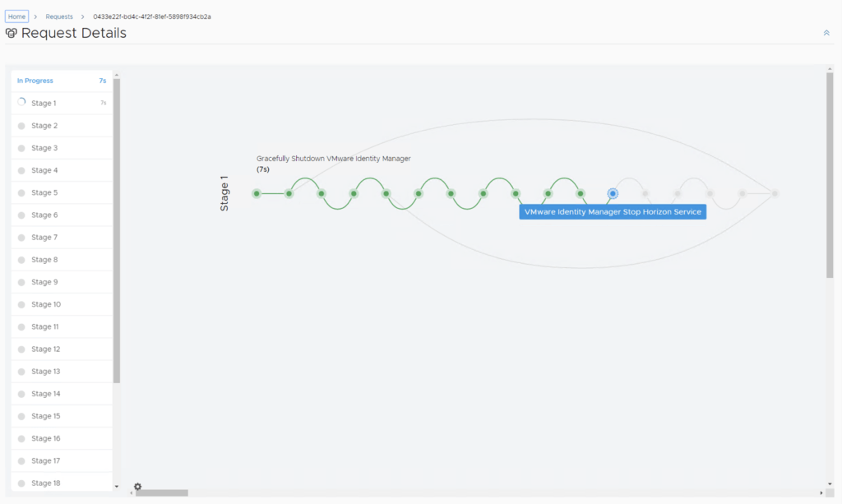Image resolution: width=842 pixels, height=504 pixels.
Task: Open Stage 12 from the sidebar list
Action: coord(45,349)
